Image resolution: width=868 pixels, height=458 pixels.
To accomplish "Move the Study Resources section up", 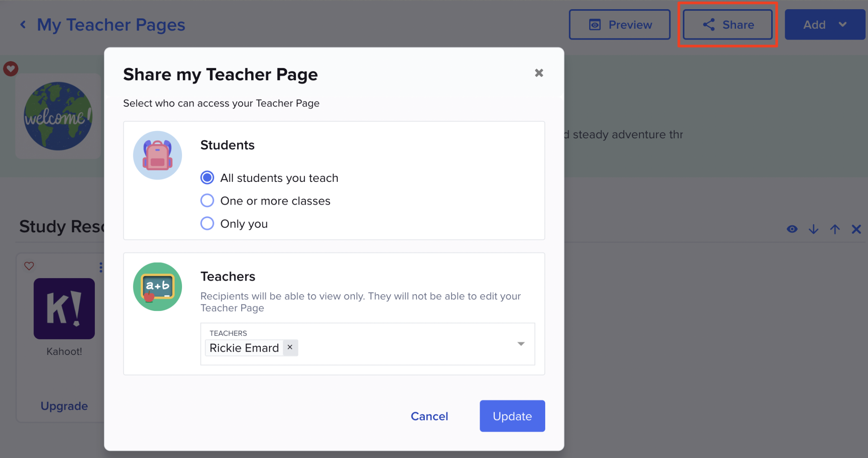I will point(835,229).
